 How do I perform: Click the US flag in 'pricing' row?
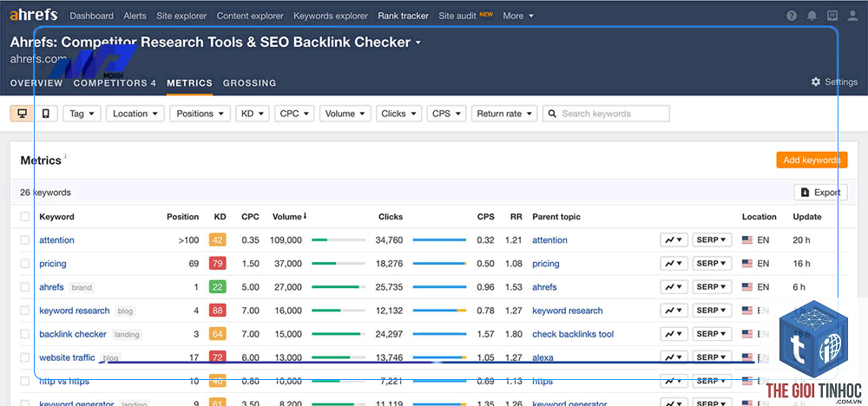pyautogui.click(x=747, y=264)
